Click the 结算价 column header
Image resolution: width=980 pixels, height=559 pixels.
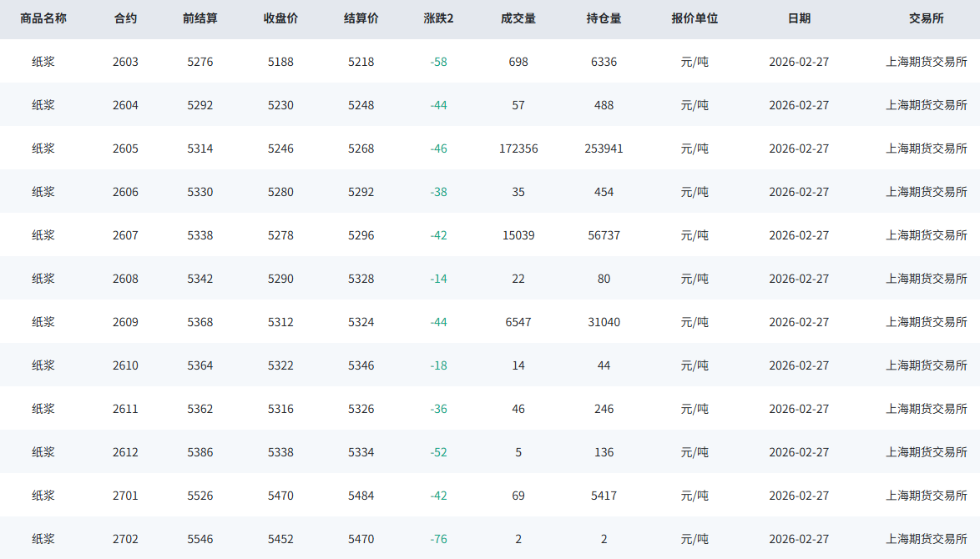coord(361,18)
